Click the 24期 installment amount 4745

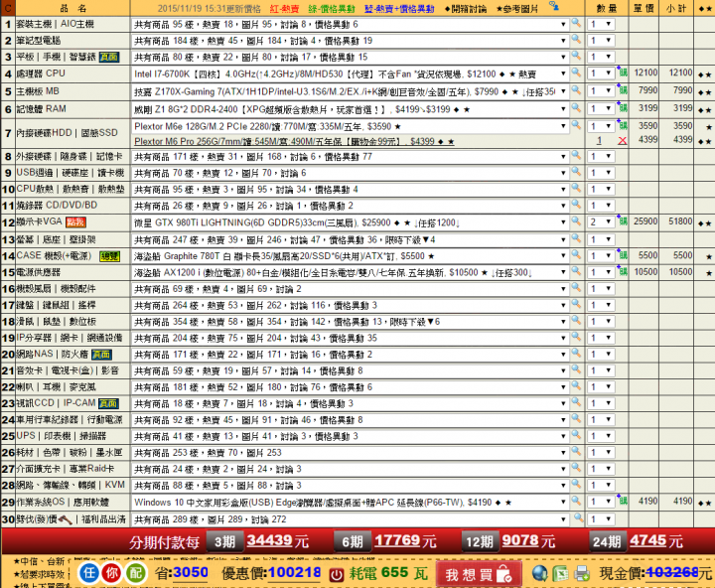point(647,540)
